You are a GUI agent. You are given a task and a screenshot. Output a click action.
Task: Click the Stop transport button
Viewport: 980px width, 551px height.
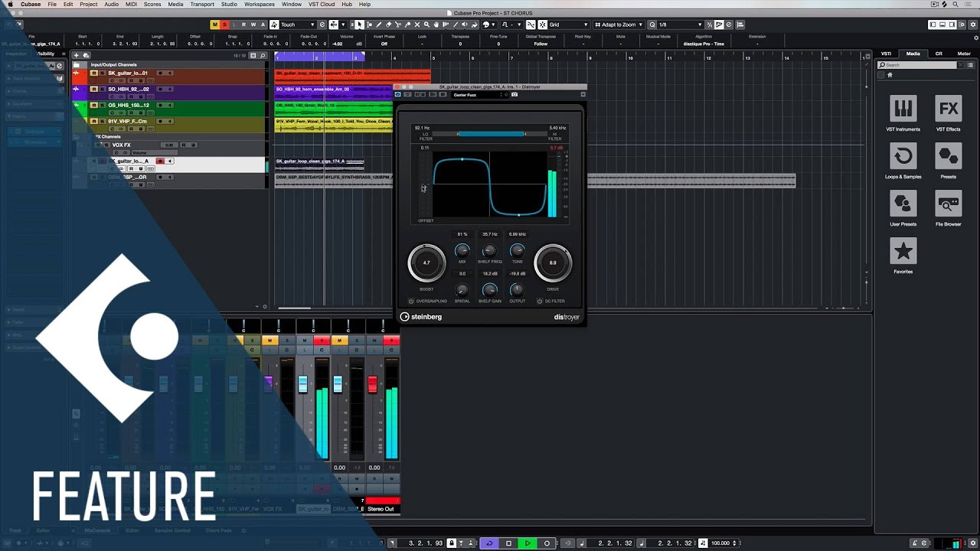pos(508,543)
